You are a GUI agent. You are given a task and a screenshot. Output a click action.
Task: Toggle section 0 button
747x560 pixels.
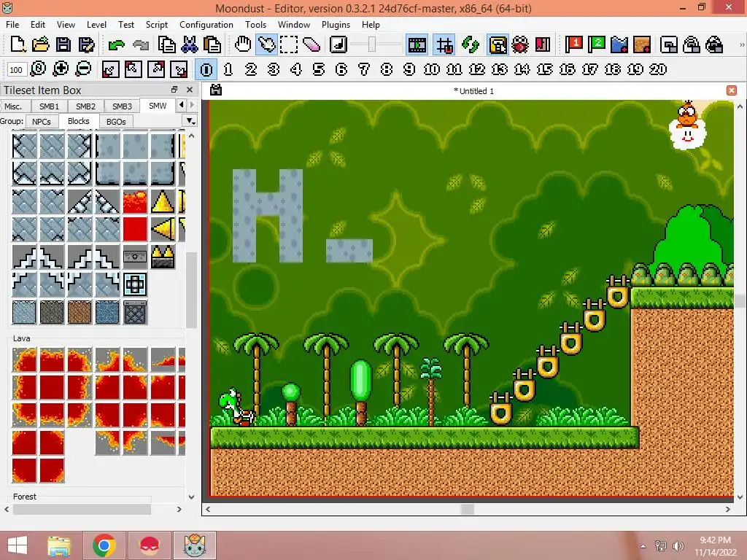coord(206,69)
